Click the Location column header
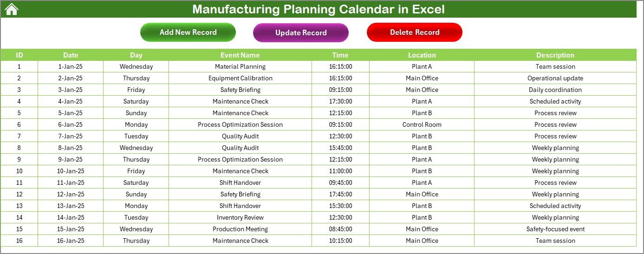Image resolution: width=644 pixels, height=254 pixels. tap(422, 55)
